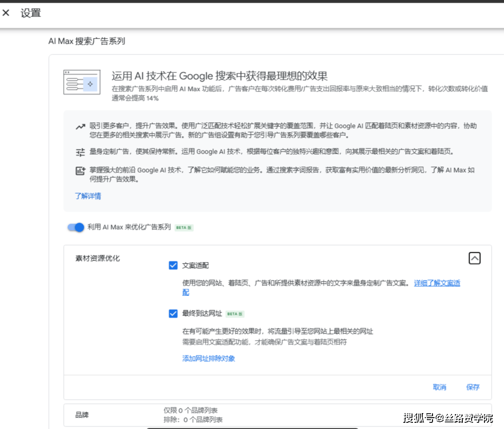504x429 pixels.
Task: Collapse the 素材资源优化 section with chevron
Action: [x=474, y=258]
